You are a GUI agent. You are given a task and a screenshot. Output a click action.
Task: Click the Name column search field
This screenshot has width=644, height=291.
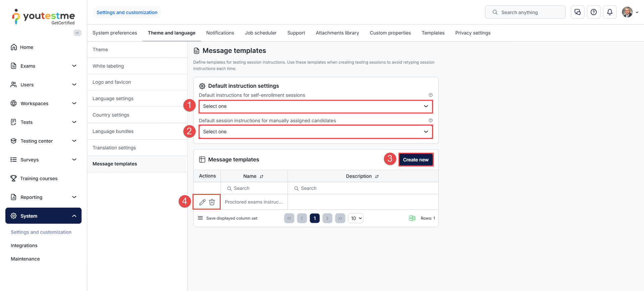coord(254,188)
